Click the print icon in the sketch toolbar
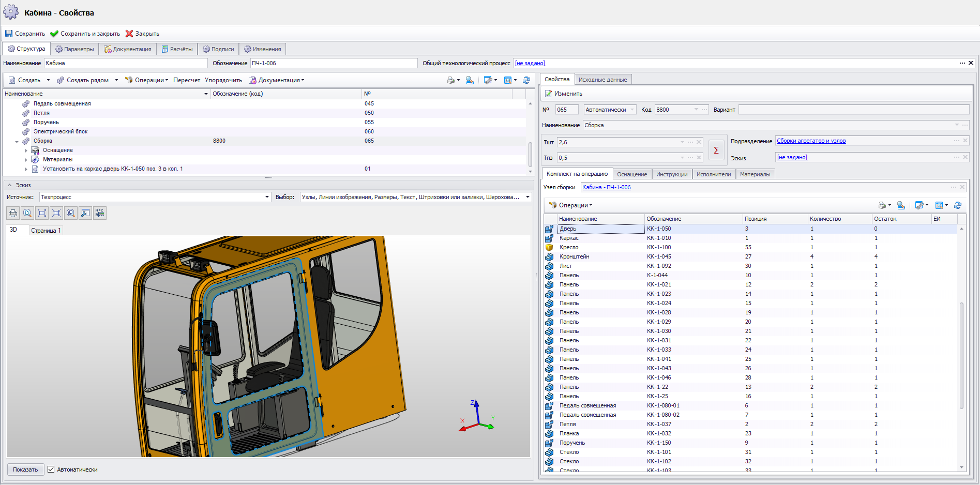 tap(13, 213)
